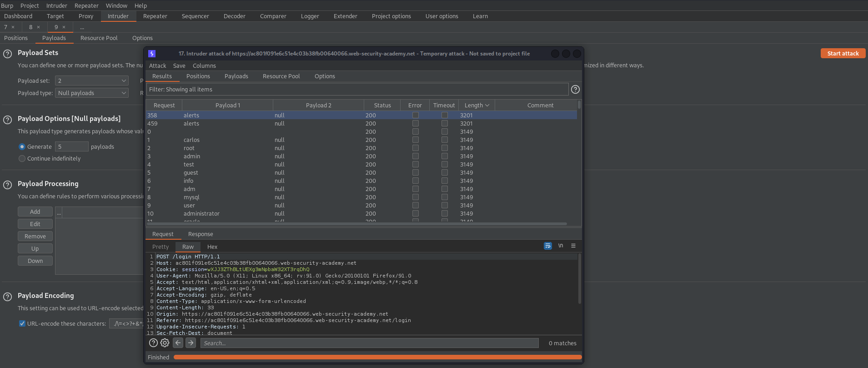Close Intruder tab 7
The width and height of the screenshot is (868, 368).
[x=13, y=27]
